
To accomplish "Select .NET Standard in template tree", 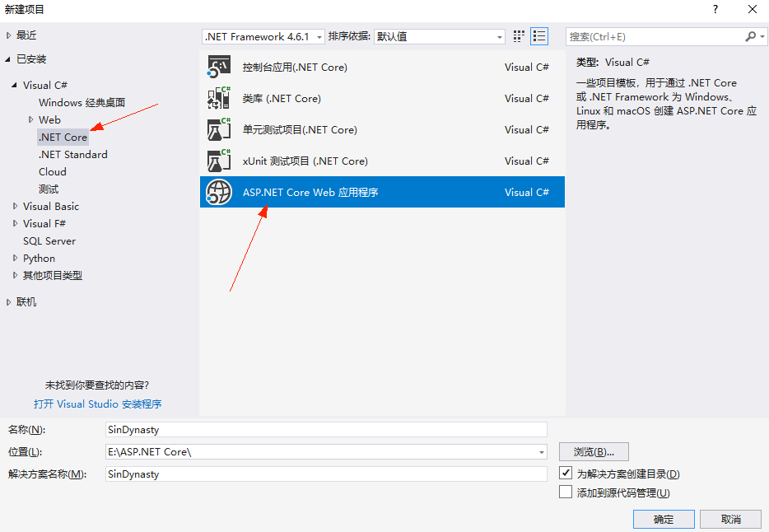I will point(72,155).
